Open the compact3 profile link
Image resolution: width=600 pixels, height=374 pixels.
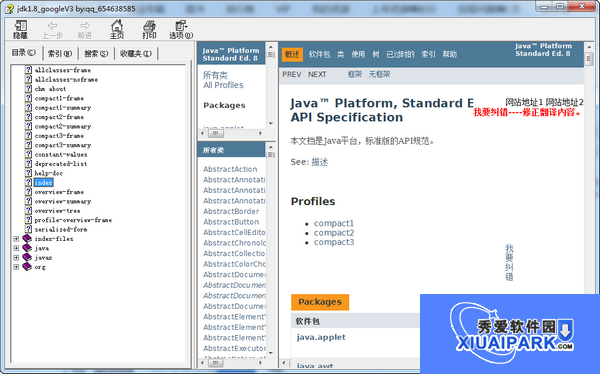[334, 242]
